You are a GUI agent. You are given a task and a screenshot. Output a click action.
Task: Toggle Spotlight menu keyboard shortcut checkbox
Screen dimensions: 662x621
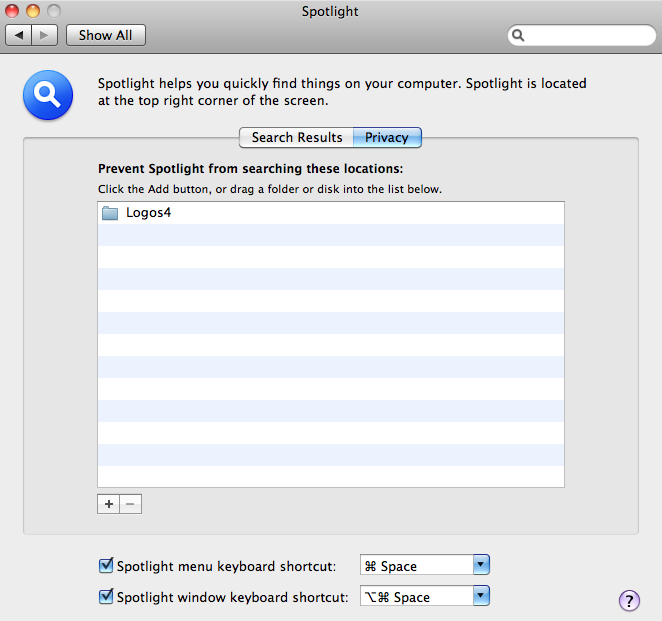(106, 566)
